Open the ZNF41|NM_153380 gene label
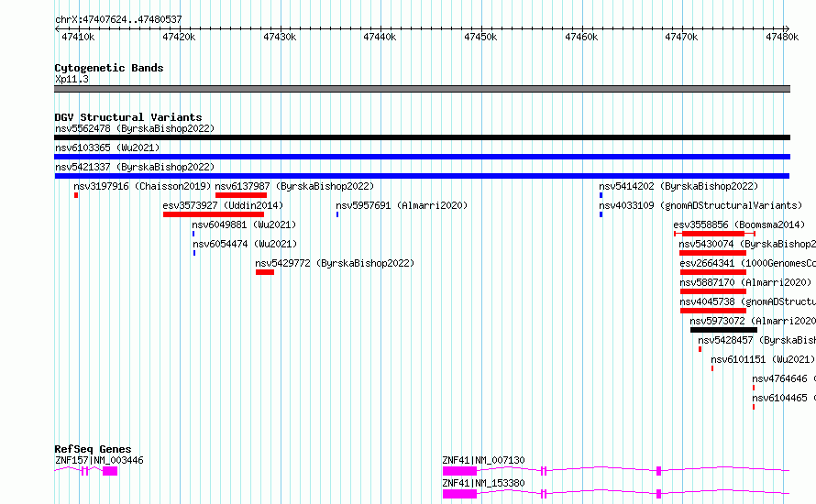Viewport: 816px width, 504px height. 483,483
